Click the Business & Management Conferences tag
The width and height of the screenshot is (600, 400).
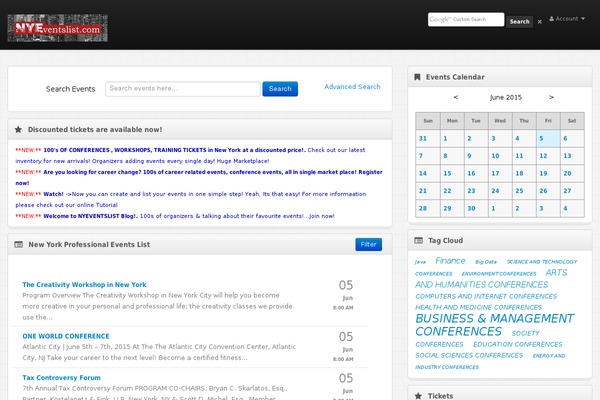point(495,325)
